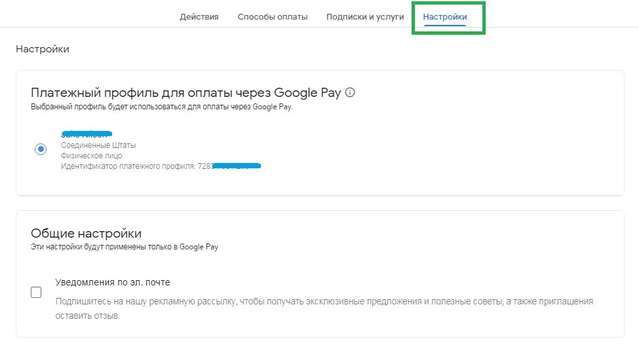Image resolution: width=639 pixels, height=364 pixels.
Task: Click the Физическое лицо account type text
Action: (91, 156)
